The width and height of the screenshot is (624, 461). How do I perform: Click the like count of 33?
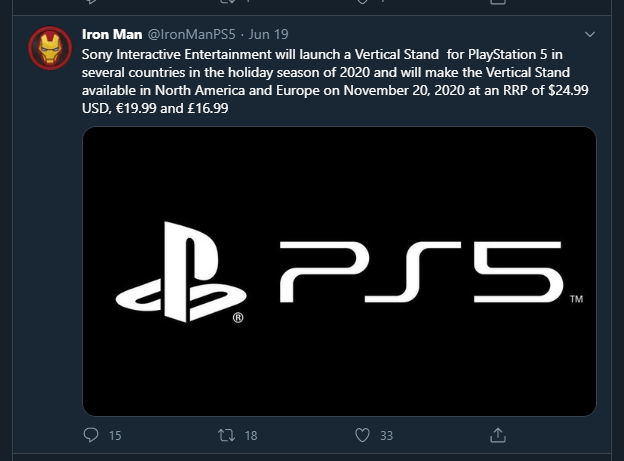386,436
